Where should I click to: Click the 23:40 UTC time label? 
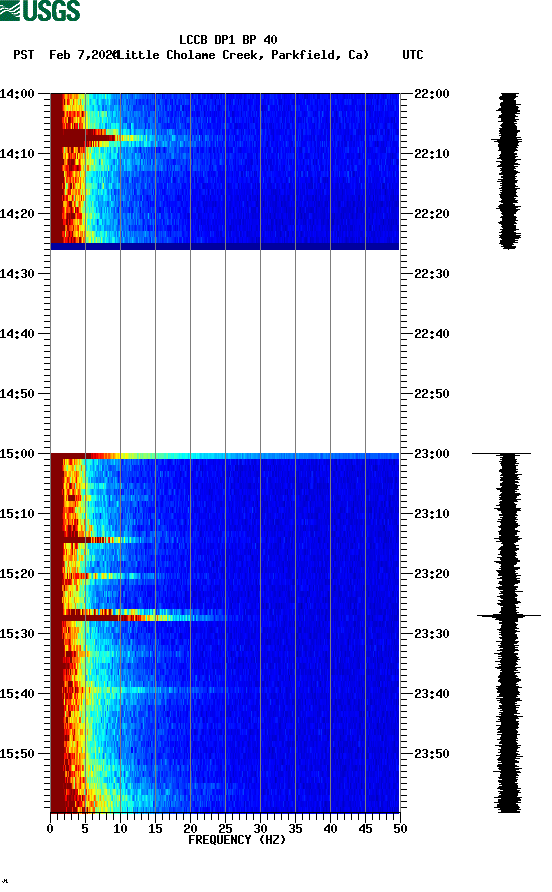pyautogui.click(x=432, y=694)
